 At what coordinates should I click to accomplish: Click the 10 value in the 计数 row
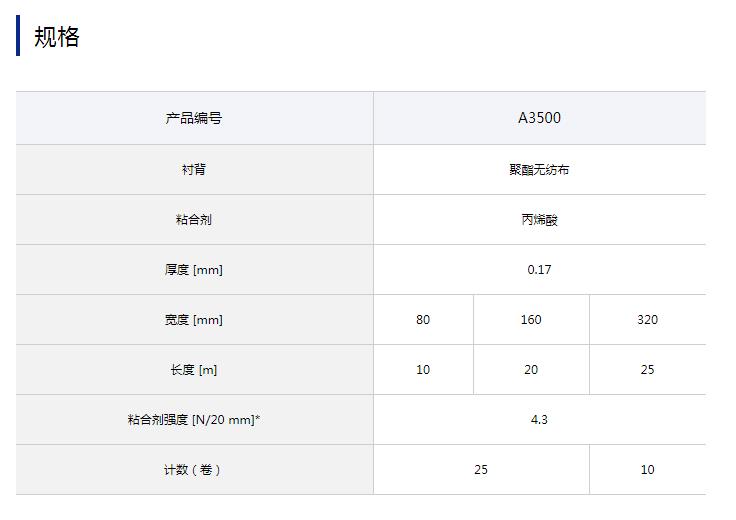click(647, 470)
